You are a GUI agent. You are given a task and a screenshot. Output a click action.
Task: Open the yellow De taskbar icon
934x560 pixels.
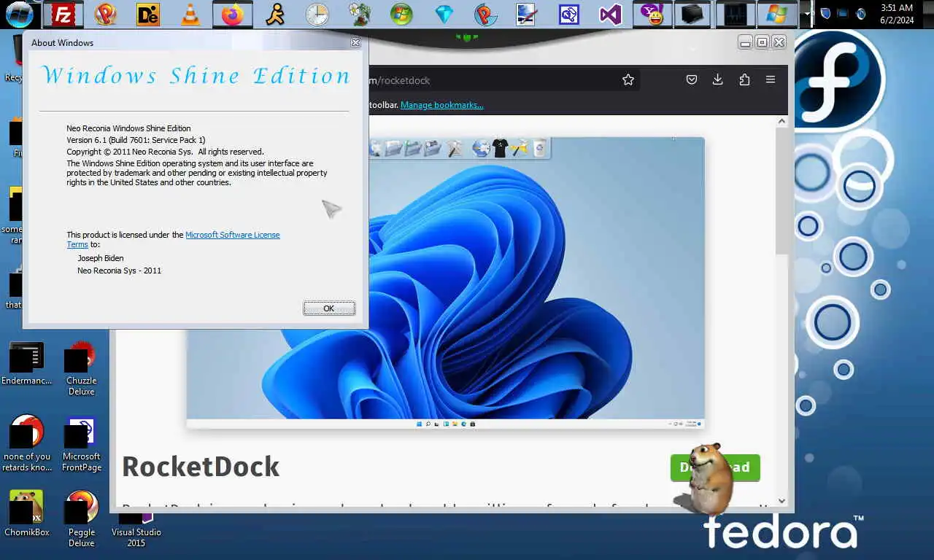(148, 14)
